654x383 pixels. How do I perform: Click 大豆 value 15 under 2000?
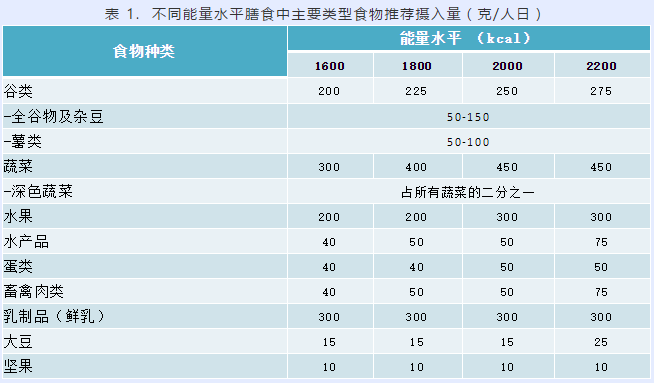point(507,342)
